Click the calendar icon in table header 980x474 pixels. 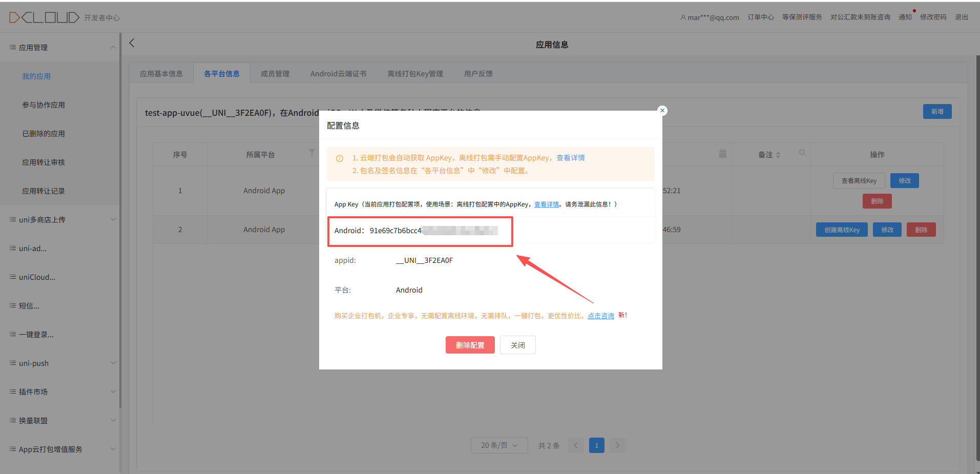coord(722,153)
